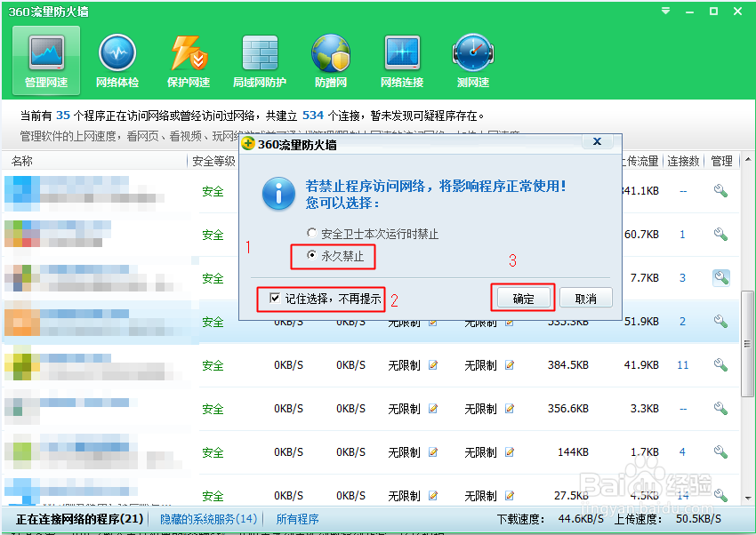Open the 网络体检 icon

click(117, 60)
